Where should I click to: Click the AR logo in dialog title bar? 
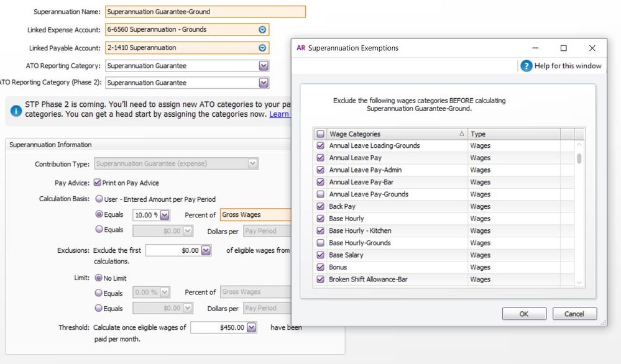click(301, 48)
